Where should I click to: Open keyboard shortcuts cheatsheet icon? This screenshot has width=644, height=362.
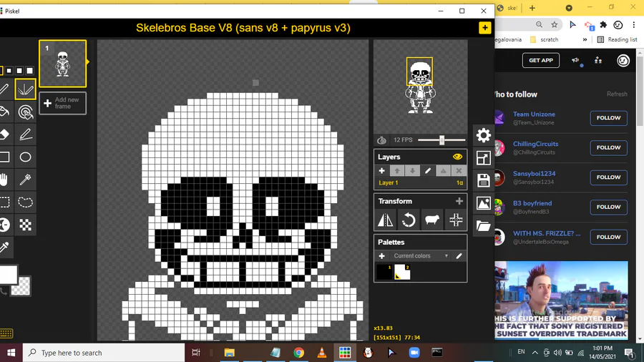(6, 333)
